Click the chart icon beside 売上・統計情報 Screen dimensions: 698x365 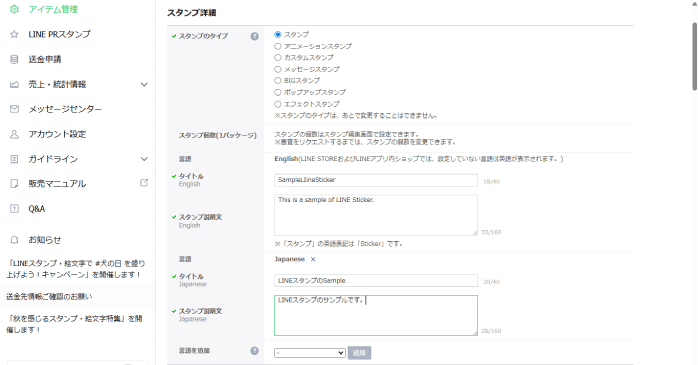[x=14, y=84]
